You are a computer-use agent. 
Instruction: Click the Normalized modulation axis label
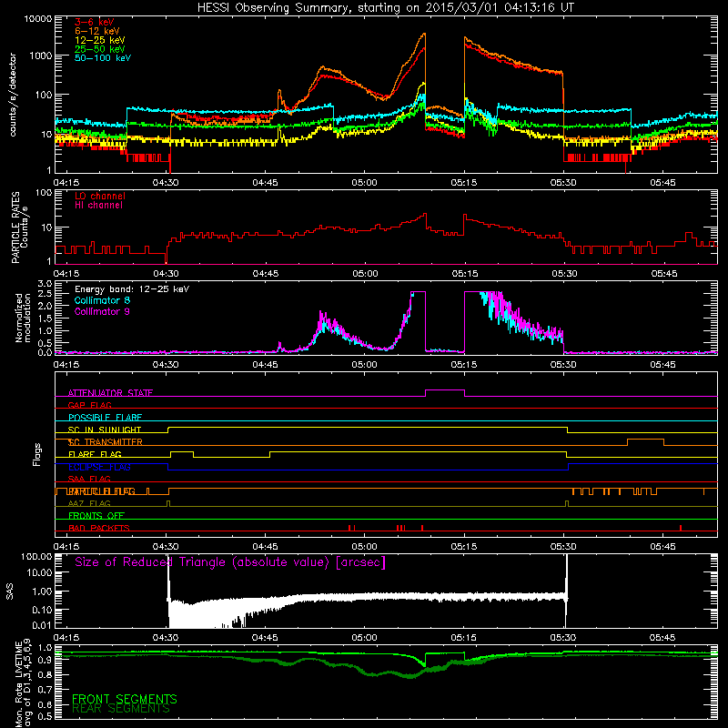(x=23, y=318)
